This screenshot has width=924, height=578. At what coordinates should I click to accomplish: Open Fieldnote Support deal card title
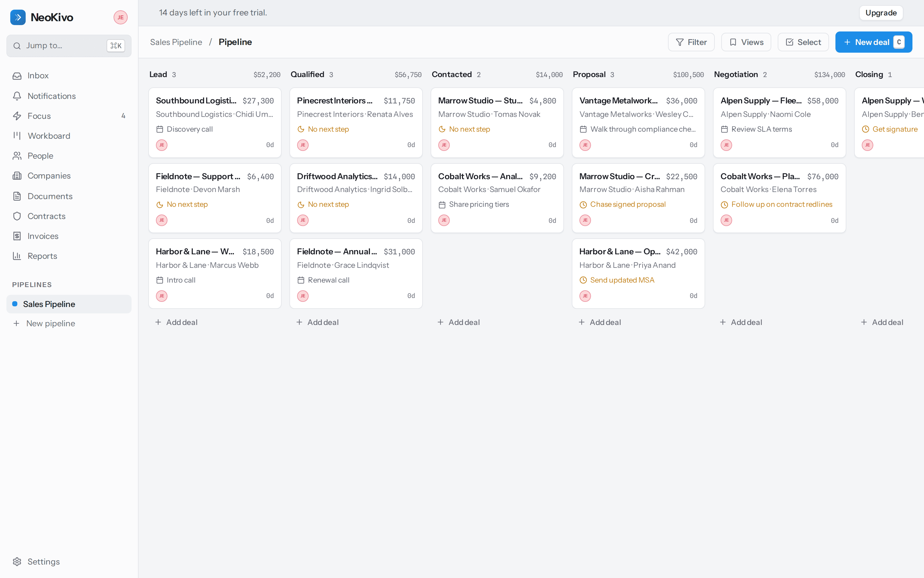(x=198, y=176)
